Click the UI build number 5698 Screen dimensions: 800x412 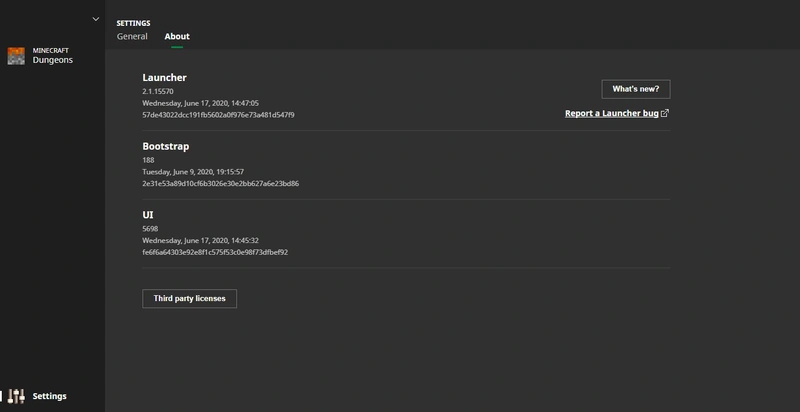(x=150, y=229)
